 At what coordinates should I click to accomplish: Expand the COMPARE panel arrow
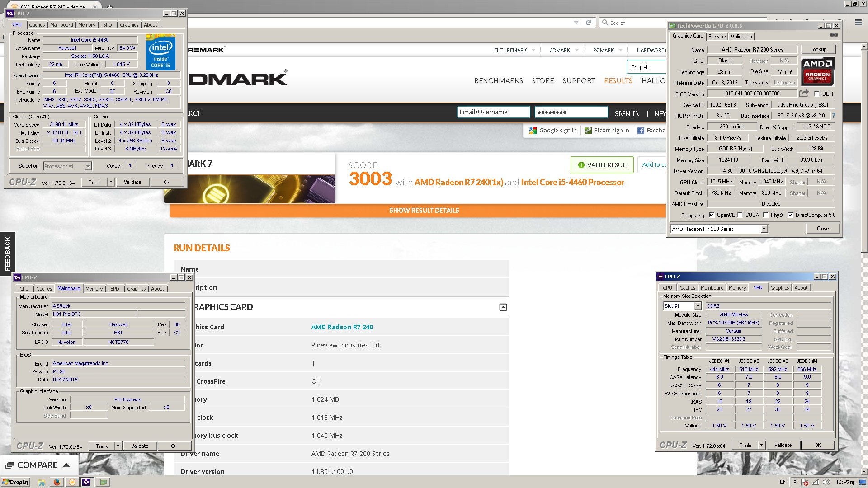click(x=66, y=465)
